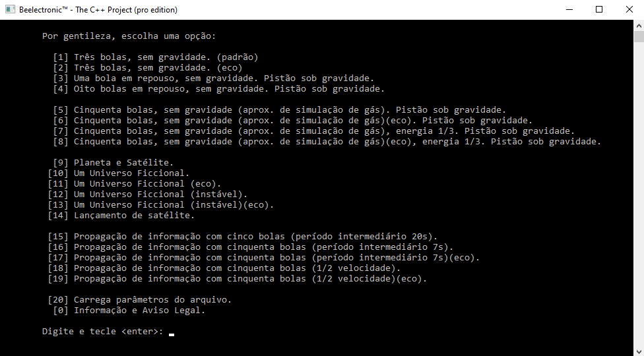Click the cursor after "Digite e tecle <enter>:"
The width and height of the screenshot is (644, 356).
point(172,332)
